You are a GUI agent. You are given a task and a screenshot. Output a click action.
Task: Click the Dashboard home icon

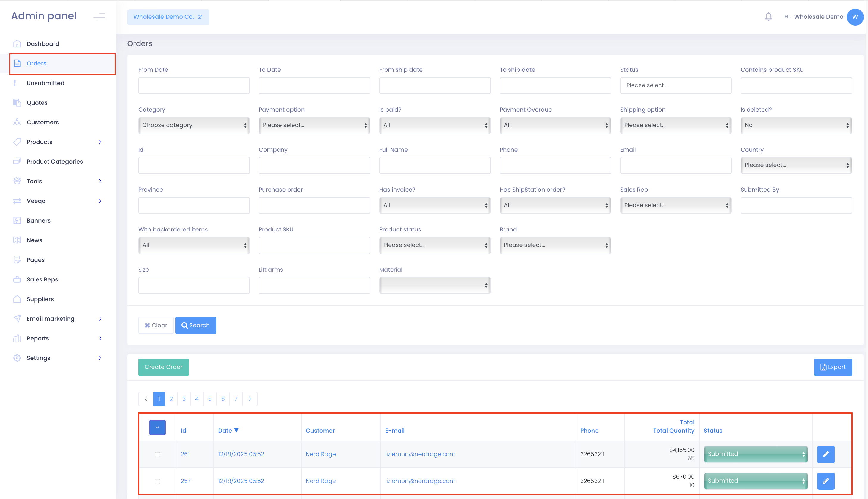17,43
